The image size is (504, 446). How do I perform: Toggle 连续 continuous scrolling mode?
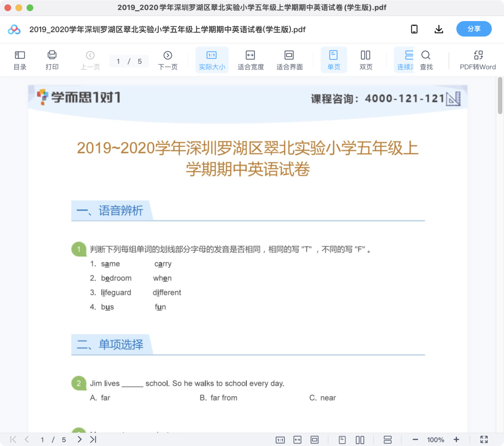405,60
